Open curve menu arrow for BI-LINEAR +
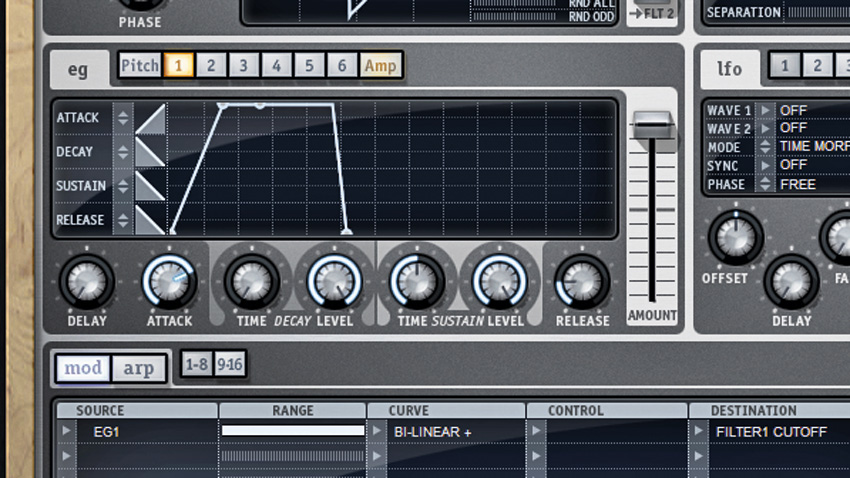850x478 pixels. pos(377,431)
